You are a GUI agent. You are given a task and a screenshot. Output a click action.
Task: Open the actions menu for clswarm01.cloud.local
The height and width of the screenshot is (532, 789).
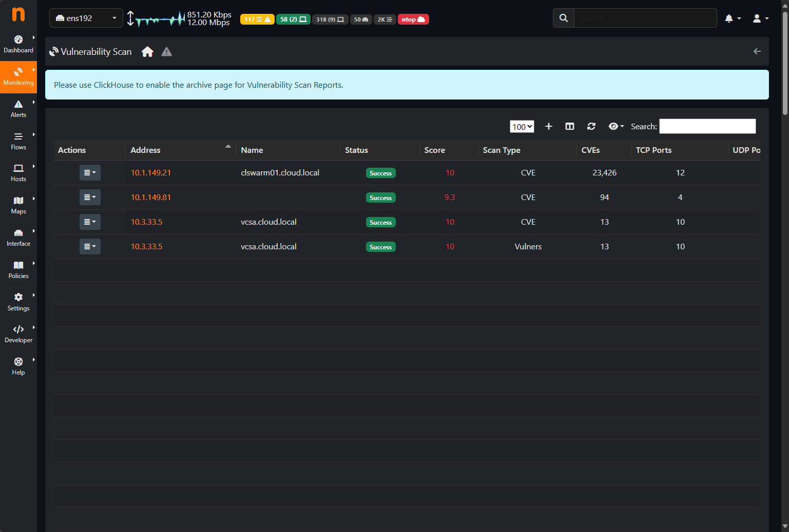[90, 173]
